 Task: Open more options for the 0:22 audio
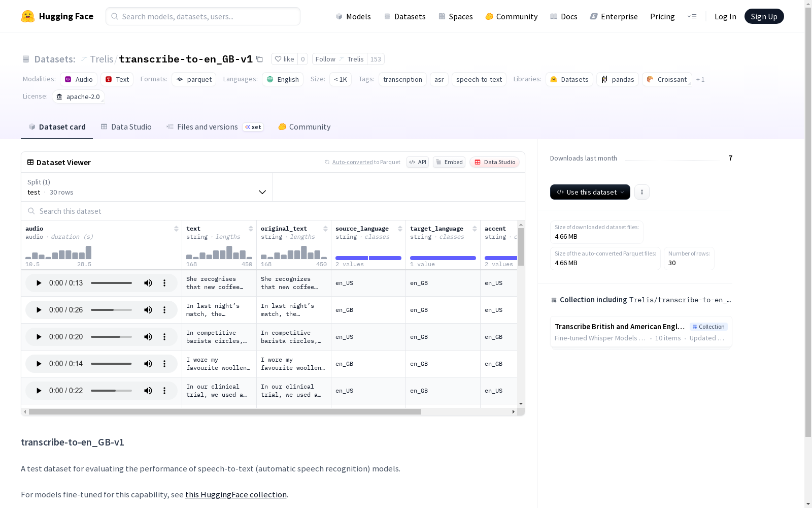(164, 391)
